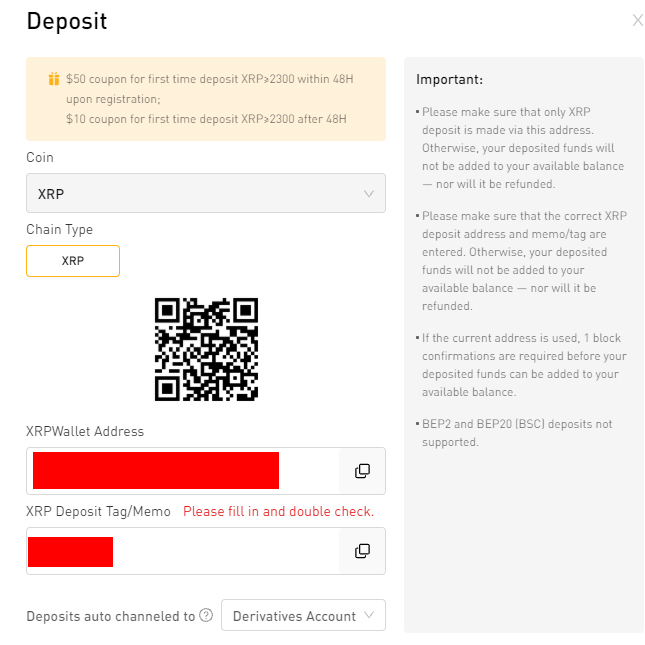
Task: Select the XRP chain type option
Action: click(73, 261)
